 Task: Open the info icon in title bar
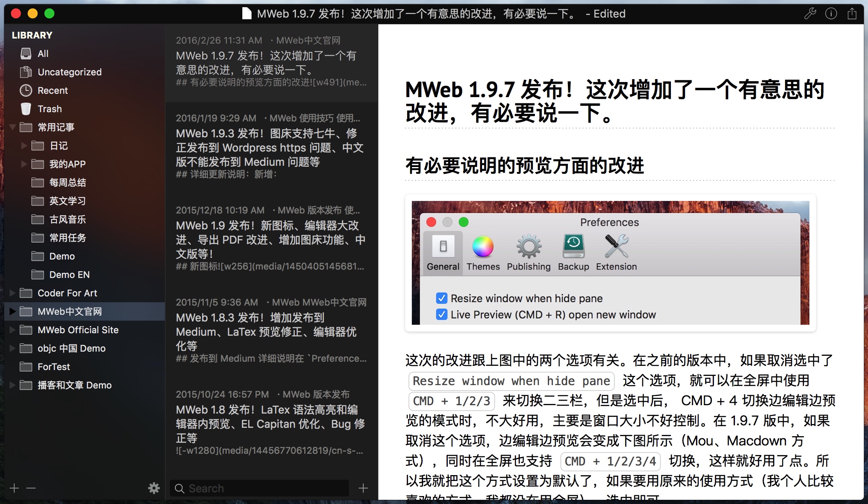(831, 14)
